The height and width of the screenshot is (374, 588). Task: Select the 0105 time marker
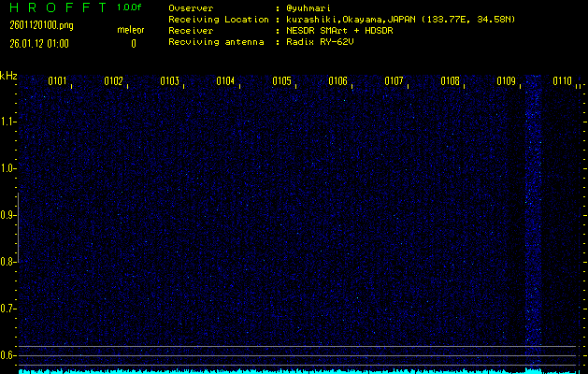[x=281, y=81]
